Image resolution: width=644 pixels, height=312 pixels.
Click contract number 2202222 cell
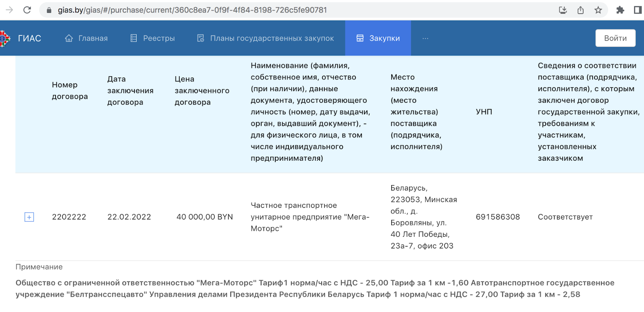[x=69, y=217]
